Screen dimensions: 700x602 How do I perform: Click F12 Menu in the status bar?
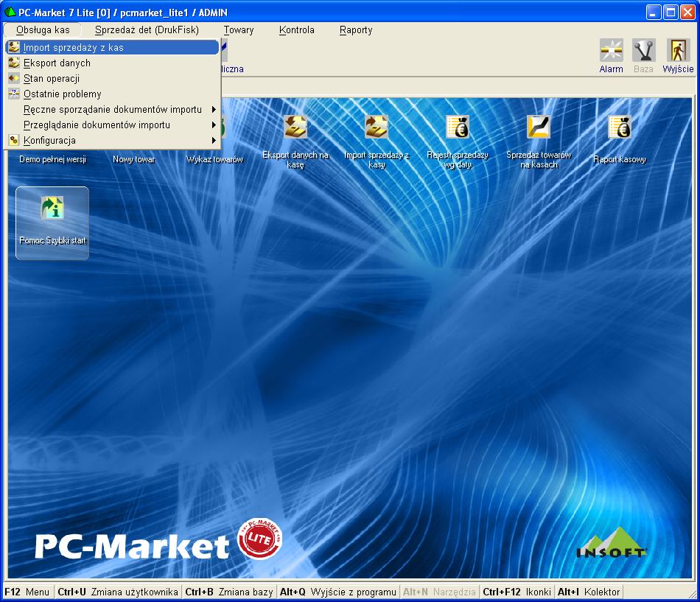coord(27,592)
